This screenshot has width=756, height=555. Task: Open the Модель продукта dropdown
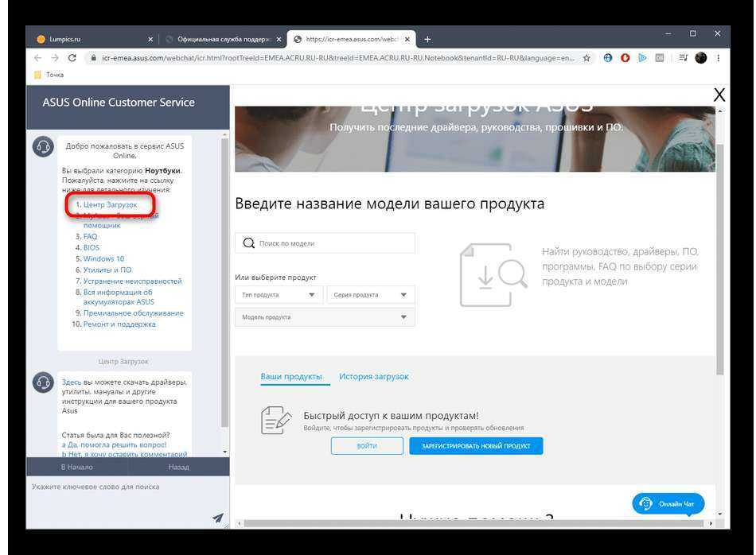tap(324, 317)
